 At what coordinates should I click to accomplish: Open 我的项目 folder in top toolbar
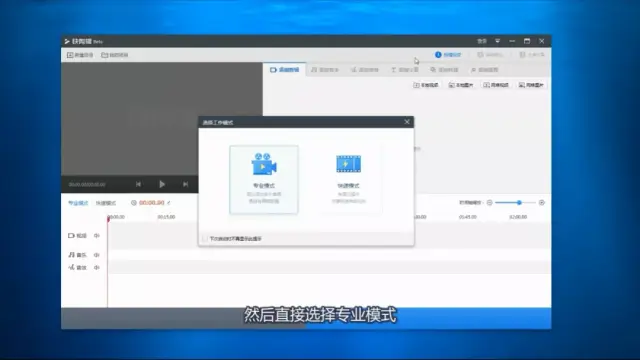(115, 55)
